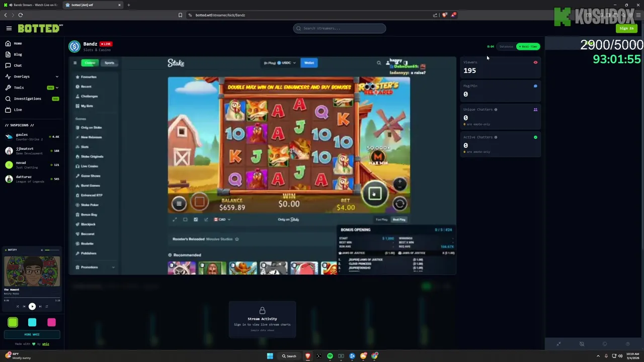Screen dimensions: 644x362
Task: Select suspicious streamer gaules
Action: click(x=32, y=136)
